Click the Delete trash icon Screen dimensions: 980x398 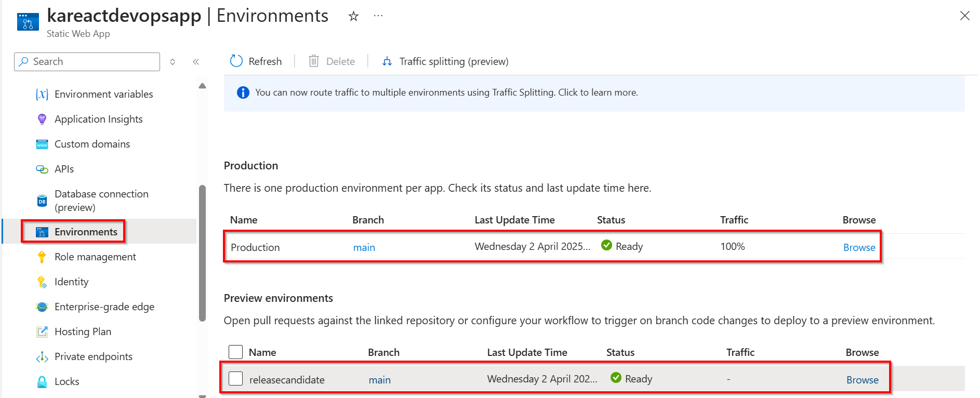tap(314, 61)
